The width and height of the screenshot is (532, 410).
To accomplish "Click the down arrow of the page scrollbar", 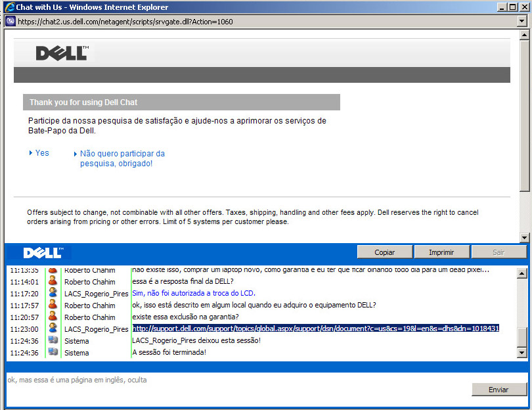I will [x=524, y=238].
